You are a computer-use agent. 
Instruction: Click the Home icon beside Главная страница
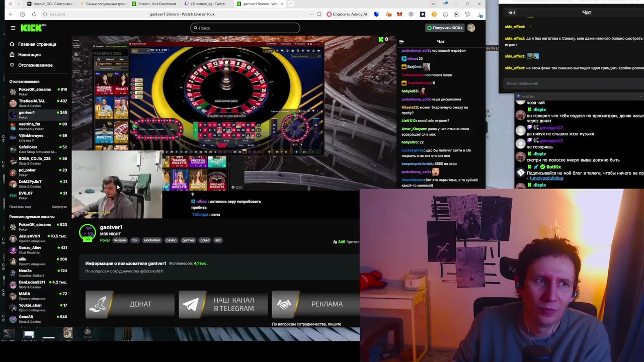(12, 44)
